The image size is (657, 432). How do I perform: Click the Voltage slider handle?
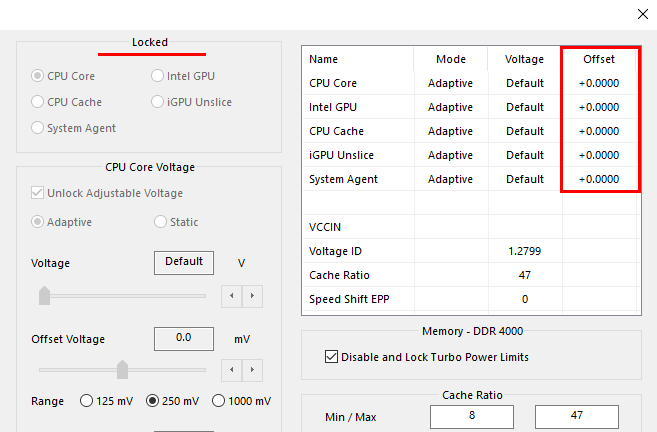44,295
